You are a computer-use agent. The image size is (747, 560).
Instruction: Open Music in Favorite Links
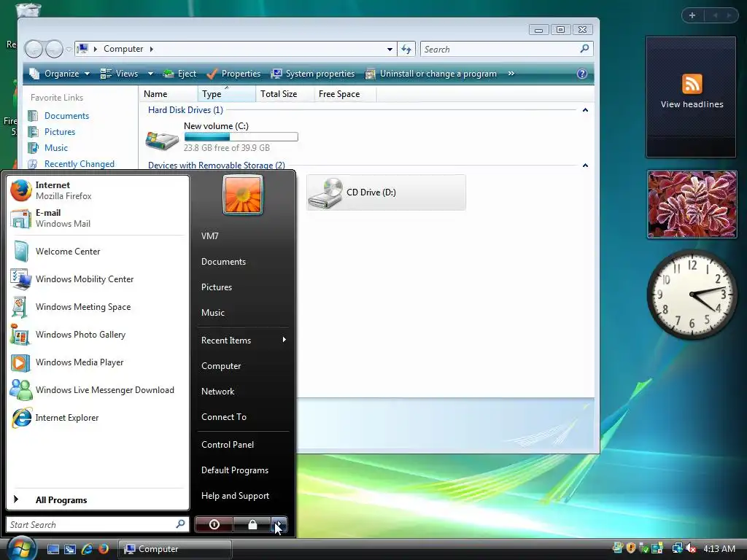tap(55, 147)
